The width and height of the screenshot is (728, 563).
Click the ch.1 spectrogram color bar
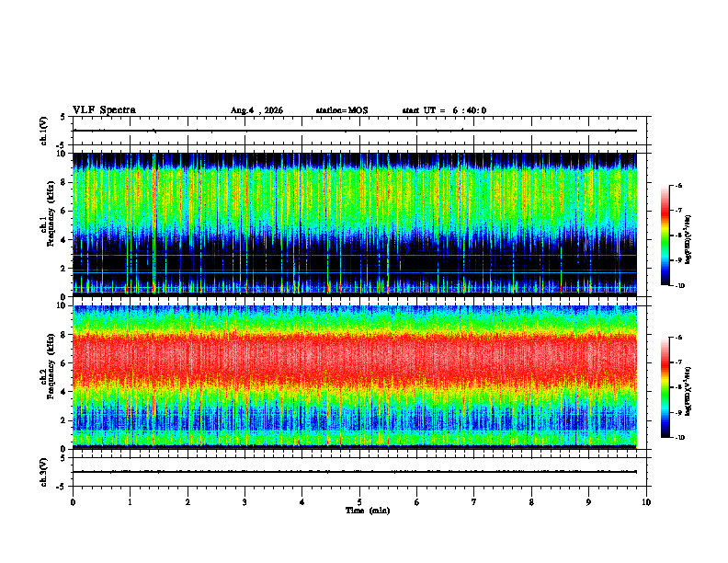pyautogui.click(x=665, y=236)
